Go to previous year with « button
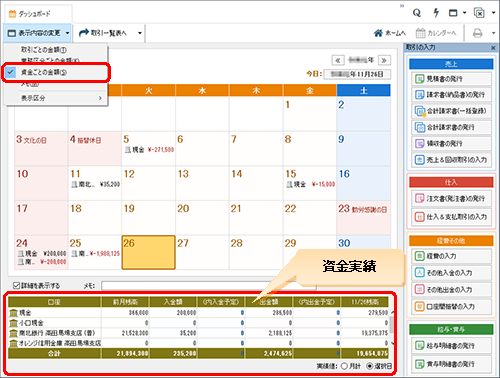This screenshot has width=500, height=378. click(338, 60)
